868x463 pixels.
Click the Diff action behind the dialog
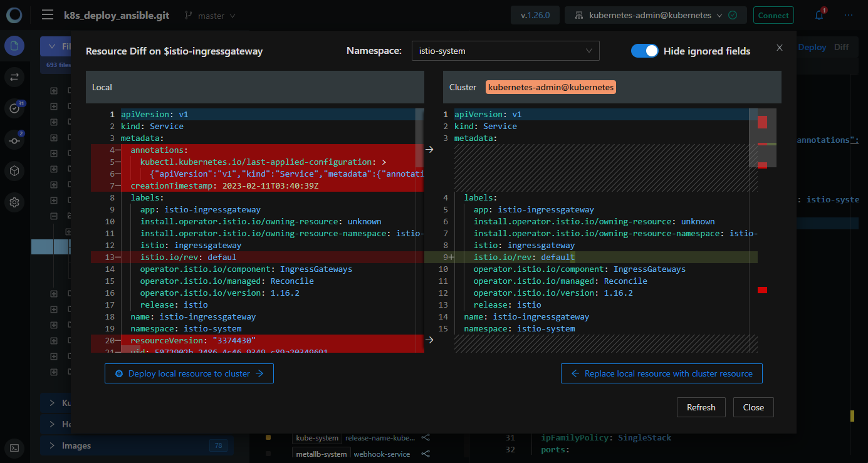coord(842,47)
